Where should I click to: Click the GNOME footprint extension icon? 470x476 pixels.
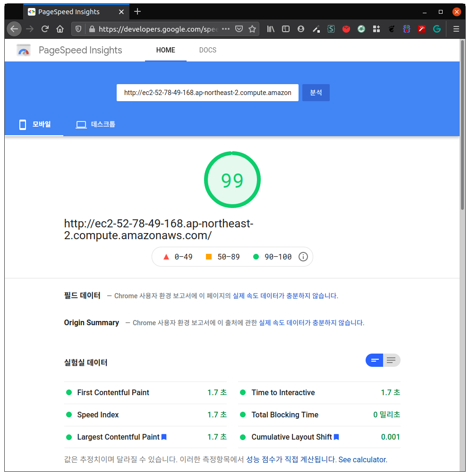tap(392, 29)
